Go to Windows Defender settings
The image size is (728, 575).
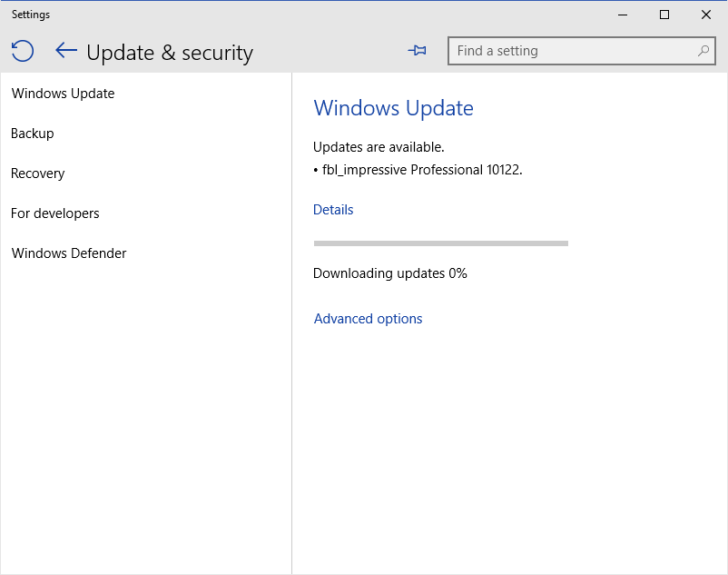69,253
